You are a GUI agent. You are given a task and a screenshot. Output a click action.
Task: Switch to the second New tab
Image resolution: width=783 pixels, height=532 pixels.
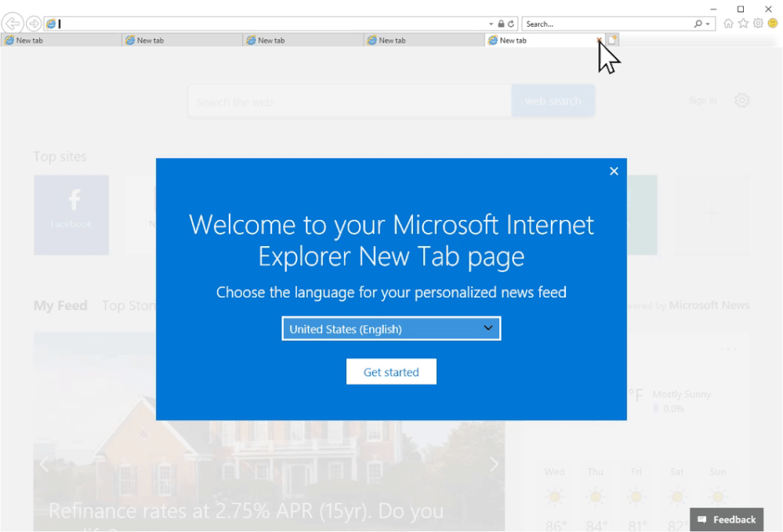(182, 41)
